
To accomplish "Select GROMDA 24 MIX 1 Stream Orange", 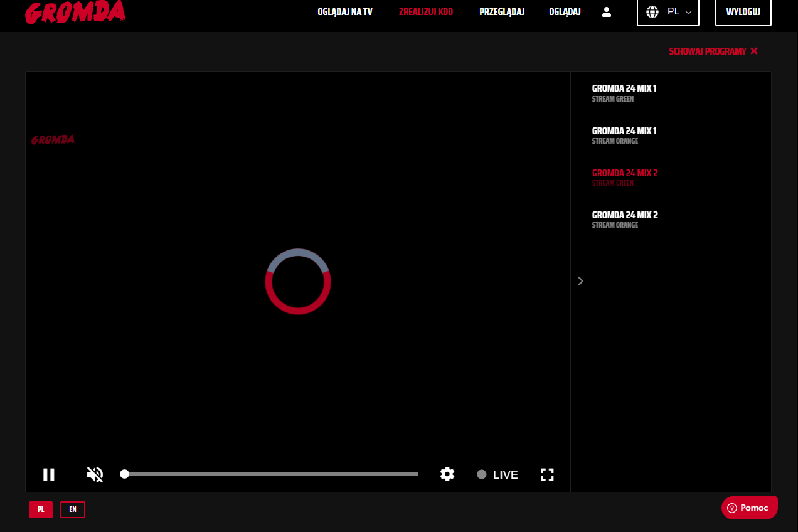I will click(681, 135).
